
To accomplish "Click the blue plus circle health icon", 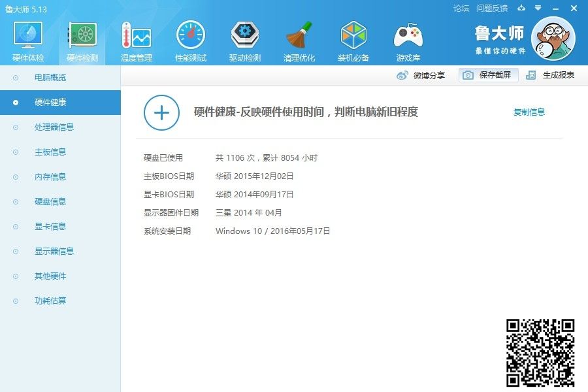I will click(161, 112).
